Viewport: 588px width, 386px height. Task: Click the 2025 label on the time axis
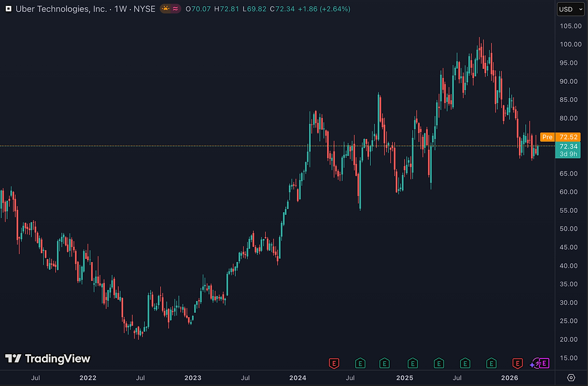[x=404, y=378]
